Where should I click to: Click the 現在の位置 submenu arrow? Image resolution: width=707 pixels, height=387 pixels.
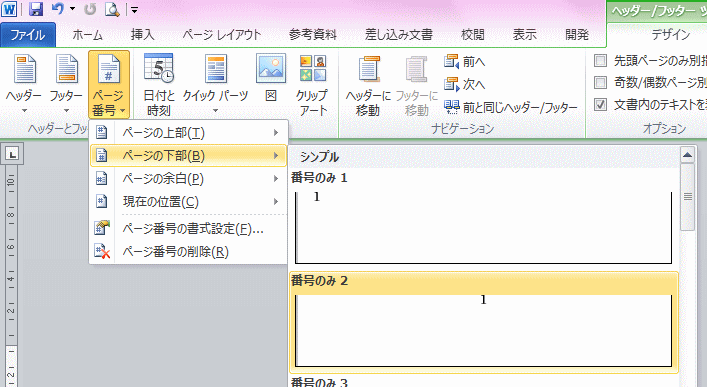click(275, 202)
